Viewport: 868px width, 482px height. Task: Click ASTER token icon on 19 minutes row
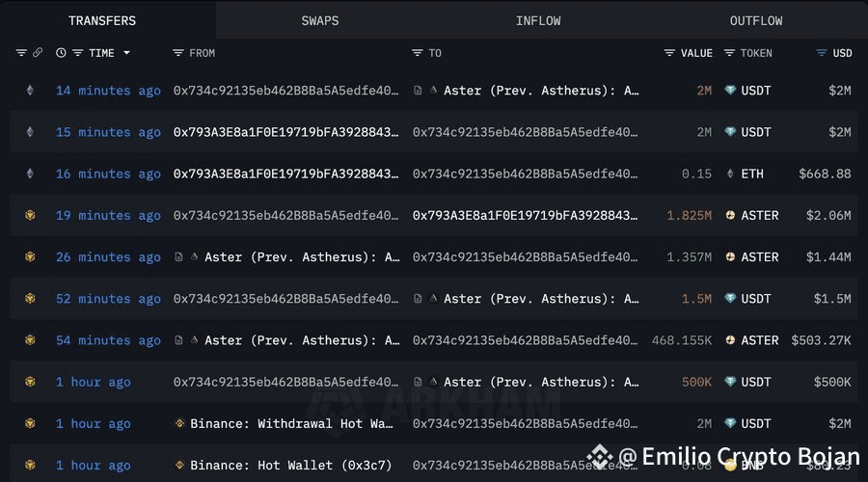click(x=730, y=215)
